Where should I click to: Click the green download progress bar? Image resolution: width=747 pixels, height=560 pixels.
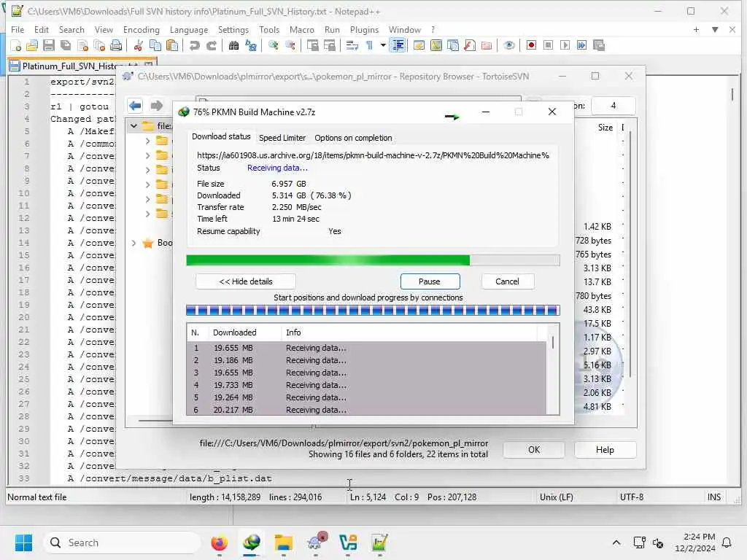[373, 260]
